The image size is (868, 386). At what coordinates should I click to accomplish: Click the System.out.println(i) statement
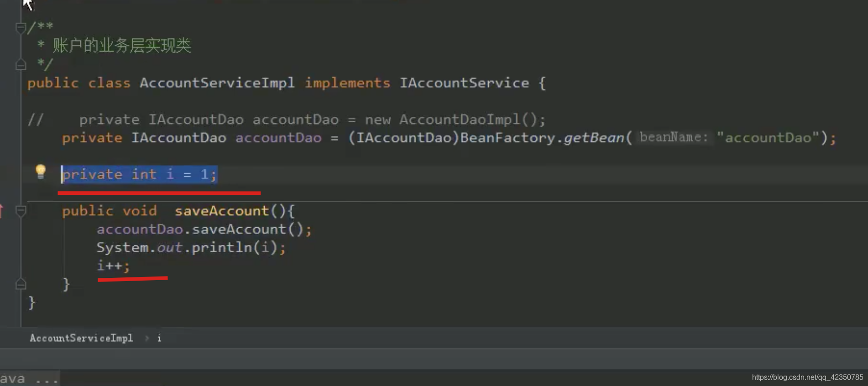(191, 247)
